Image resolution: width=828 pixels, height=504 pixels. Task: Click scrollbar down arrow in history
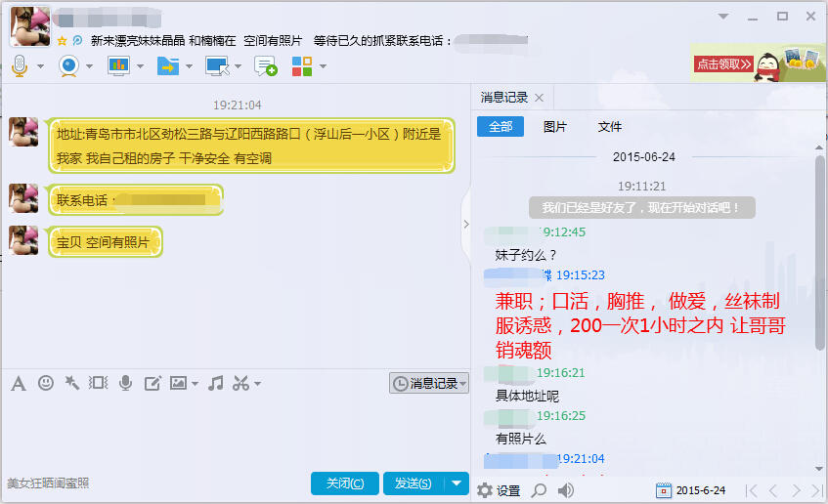(x=819, y=468)
